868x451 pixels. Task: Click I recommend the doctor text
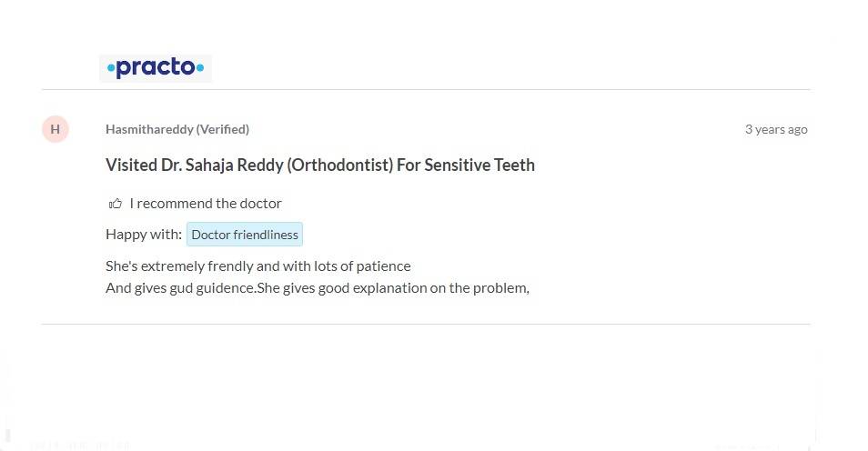206,204
